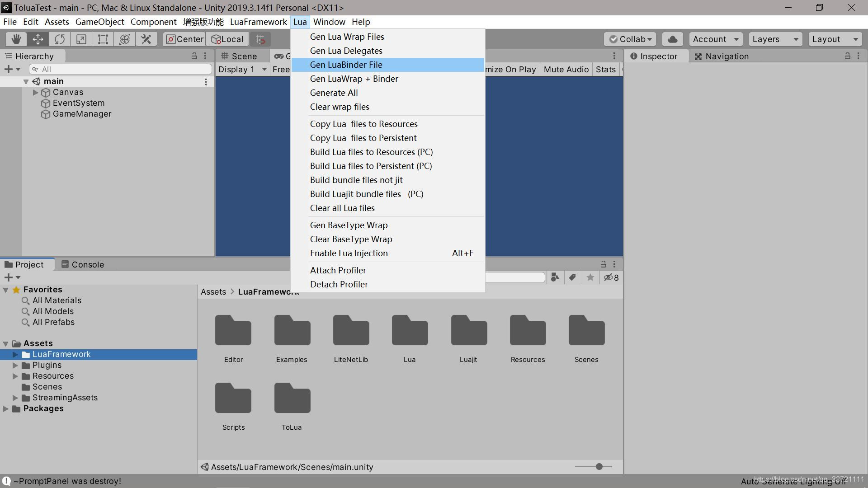Select GameManager in the Hierarchy
868x488 pixels.
[82, 114]
